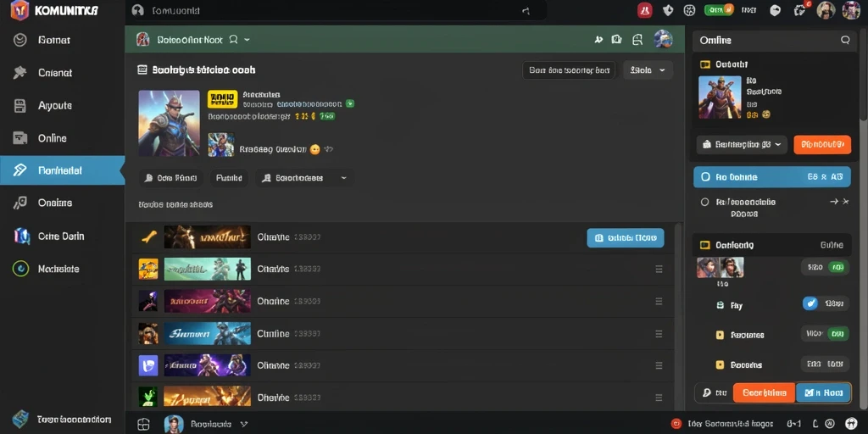The height and width of the screenshot is (434, 868).
Task: Click the person bookmark icon in green header
Action: click(x=637, y=39)
